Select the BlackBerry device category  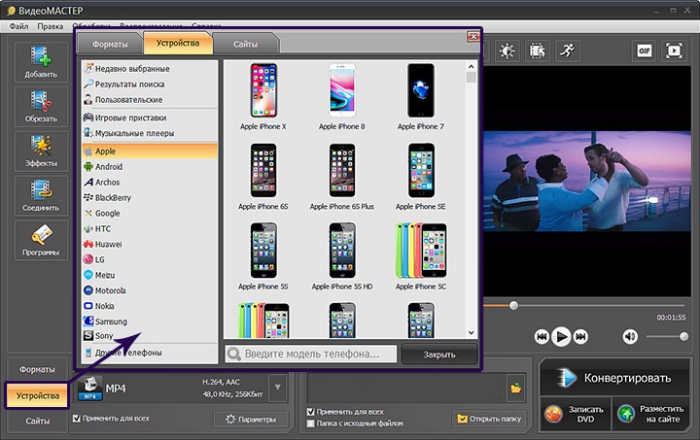(150, 197)
